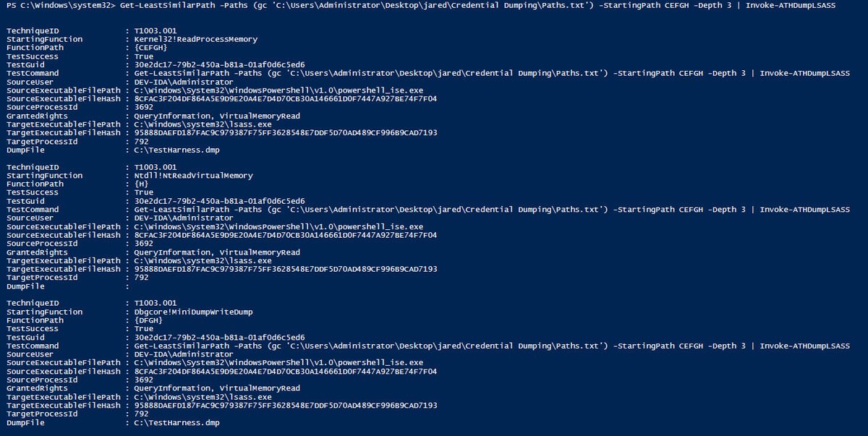Click the {H} function path value
The image size is (868, 436).
[x=141, y=184]
